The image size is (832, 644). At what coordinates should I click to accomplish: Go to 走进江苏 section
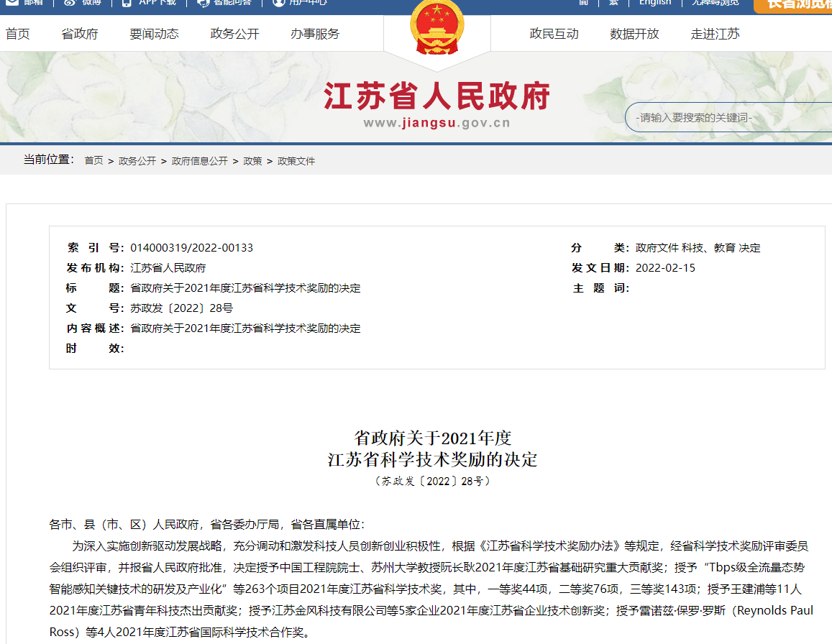715,34
